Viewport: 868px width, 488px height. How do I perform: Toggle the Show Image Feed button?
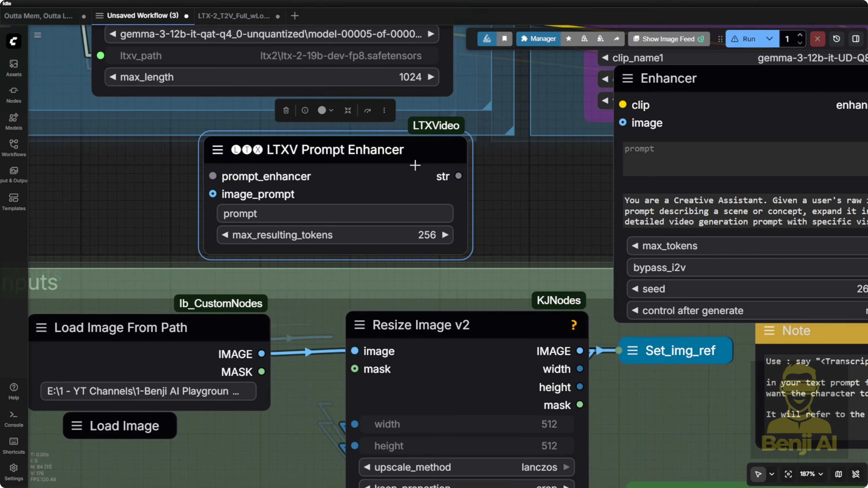(668, 39)
